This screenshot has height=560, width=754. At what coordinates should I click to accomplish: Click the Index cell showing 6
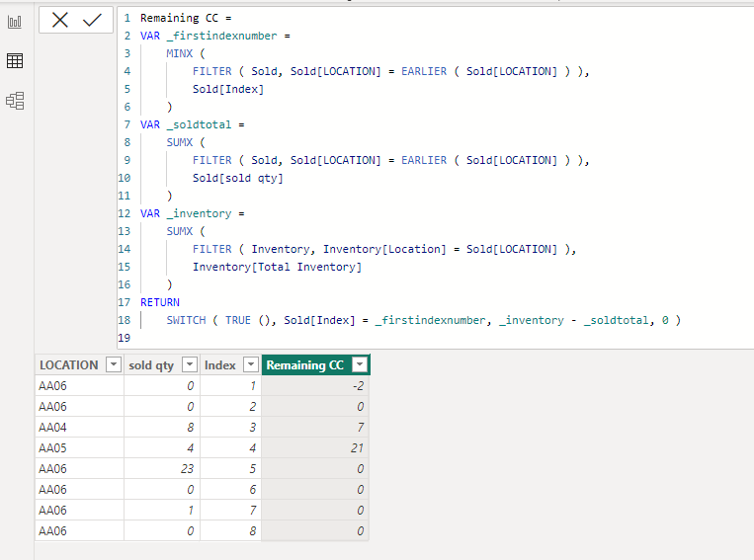230,489
